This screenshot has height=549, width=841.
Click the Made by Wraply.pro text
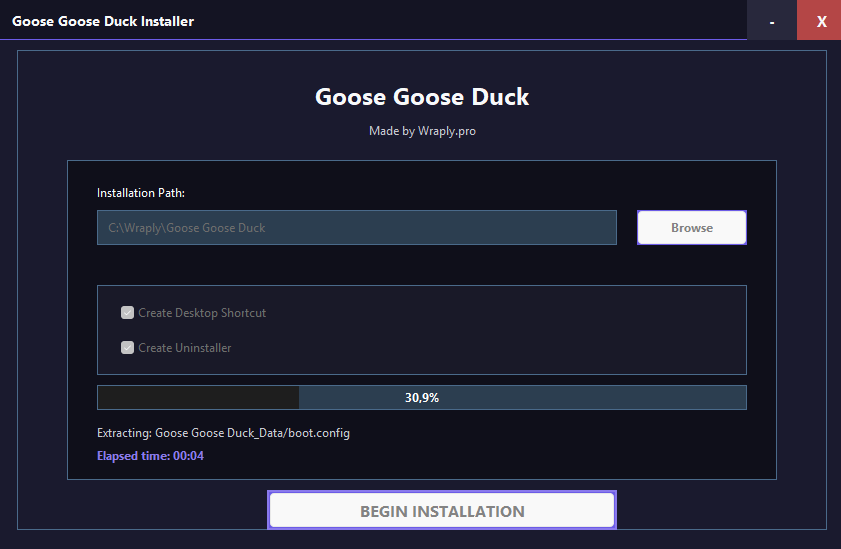(422, 131)
